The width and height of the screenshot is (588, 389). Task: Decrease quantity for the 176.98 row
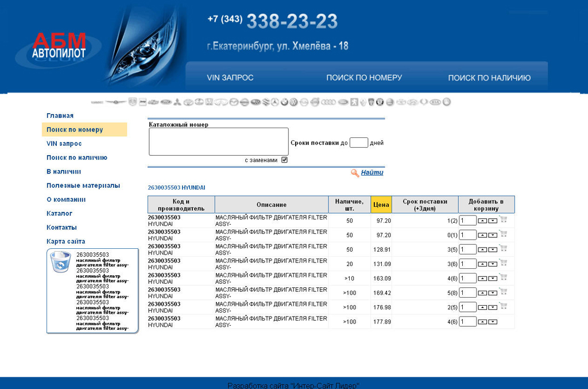coord(493,307)
